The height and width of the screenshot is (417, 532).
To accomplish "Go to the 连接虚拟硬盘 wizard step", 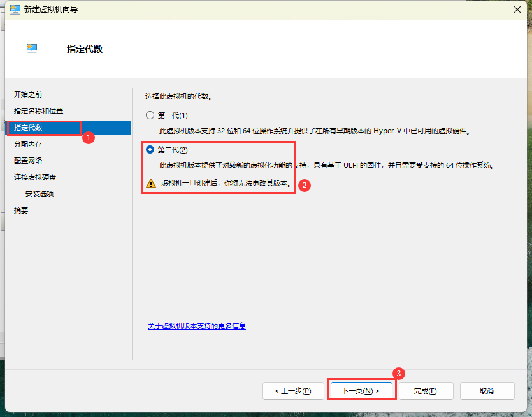I will [35, 177].
